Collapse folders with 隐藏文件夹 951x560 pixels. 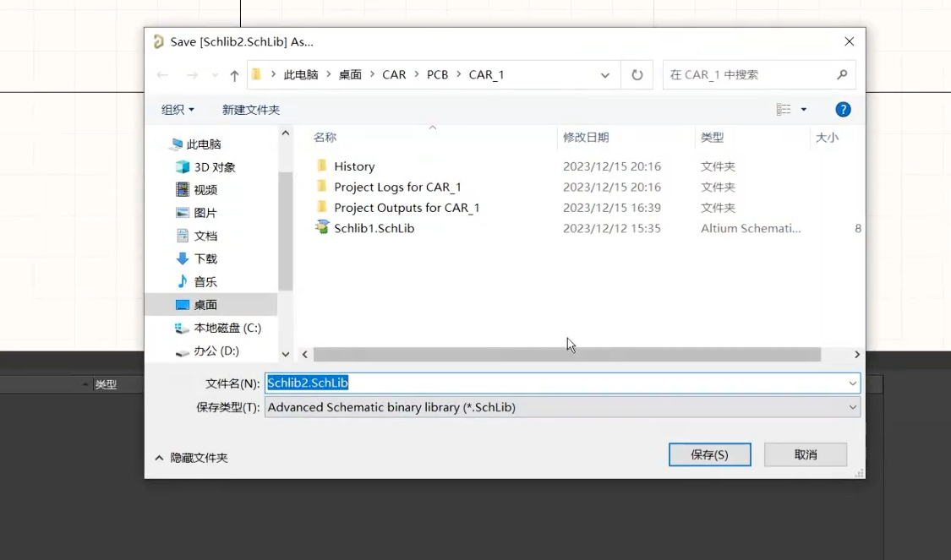click(x=192, y=458)
